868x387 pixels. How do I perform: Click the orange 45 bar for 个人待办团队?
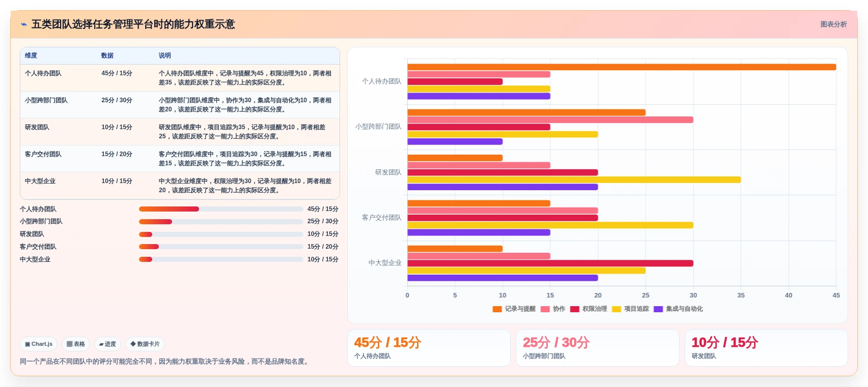622,67
